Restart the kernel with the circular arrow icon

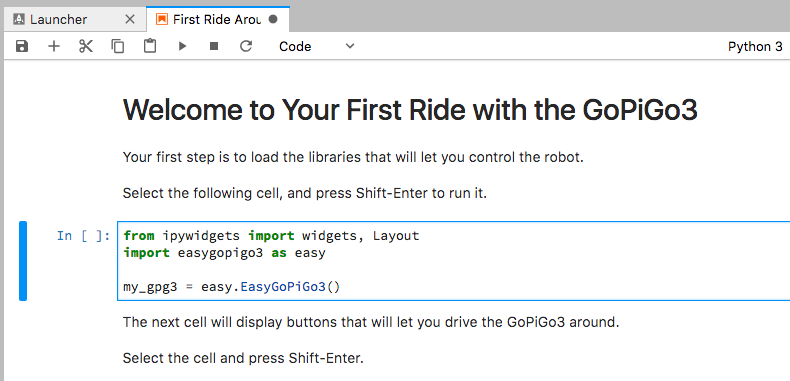pos(246,46)
